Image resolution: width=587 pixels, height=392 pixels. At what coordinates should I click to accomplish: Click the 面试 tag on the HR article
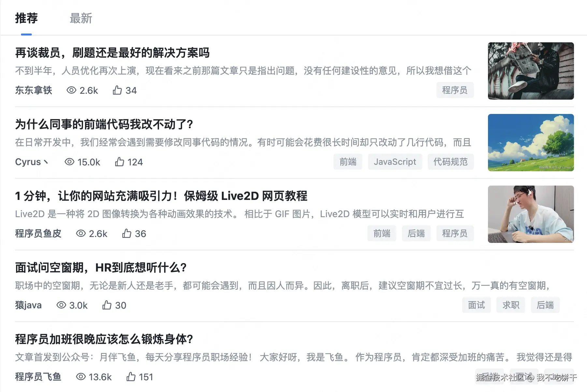[x=476, y=305]
